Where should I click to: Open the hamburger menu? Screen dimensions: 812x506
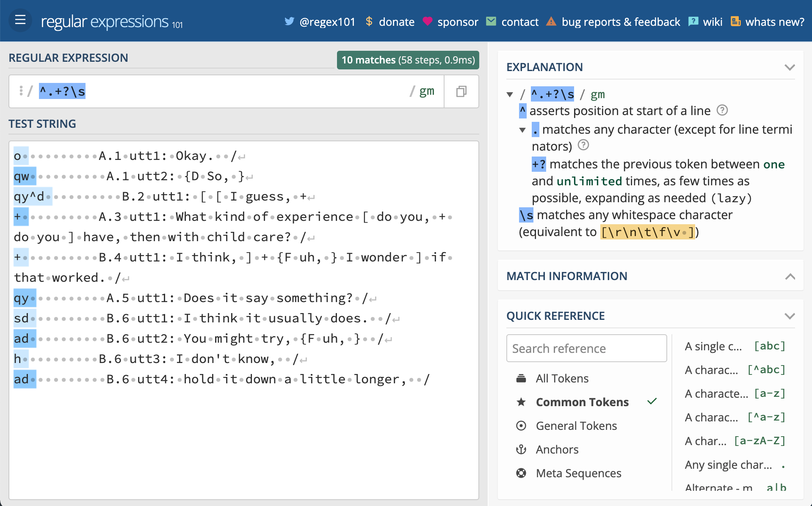point(20,20)
